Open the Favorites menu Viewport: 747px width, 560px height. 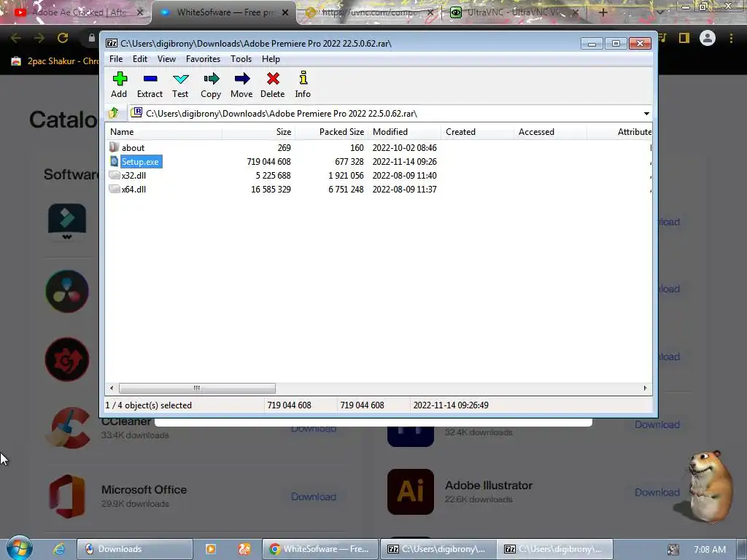203,58
